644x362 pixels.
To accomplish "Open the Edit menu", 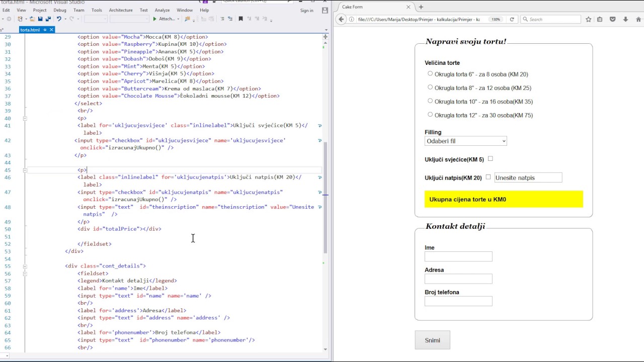I will 6,10.
